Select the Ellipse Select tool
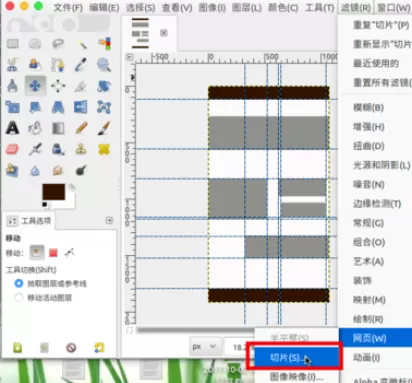The image size is (412, 383). pyautogui.click(x=35, y=44)
